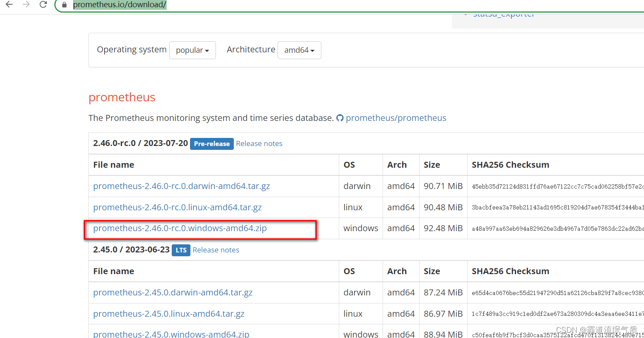Screen dimensions: 644x338
Task: Click the 92.48 MiB size cell
Action: (x=443, y=228)
